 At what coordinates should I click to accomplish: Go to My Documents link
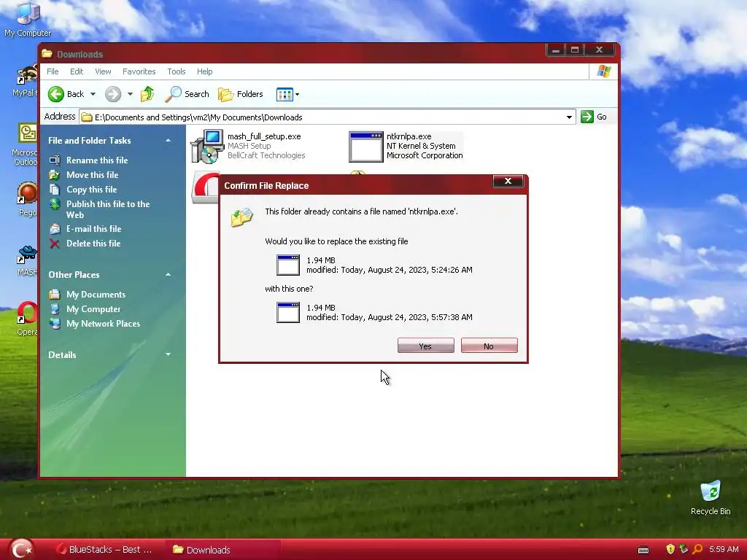tap(96, 295)
